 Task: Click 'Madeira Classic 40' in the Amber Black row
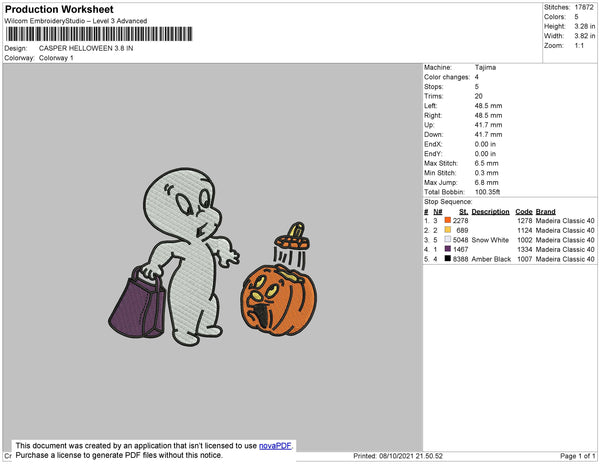pos(565,259)
